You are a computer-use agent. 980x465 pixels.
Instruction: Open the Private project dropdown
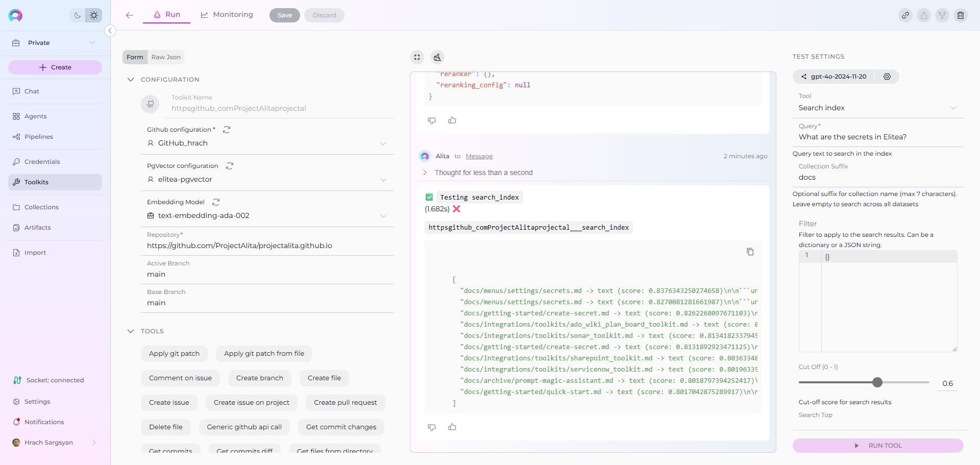pyautogui.click(x=55, y=43)
